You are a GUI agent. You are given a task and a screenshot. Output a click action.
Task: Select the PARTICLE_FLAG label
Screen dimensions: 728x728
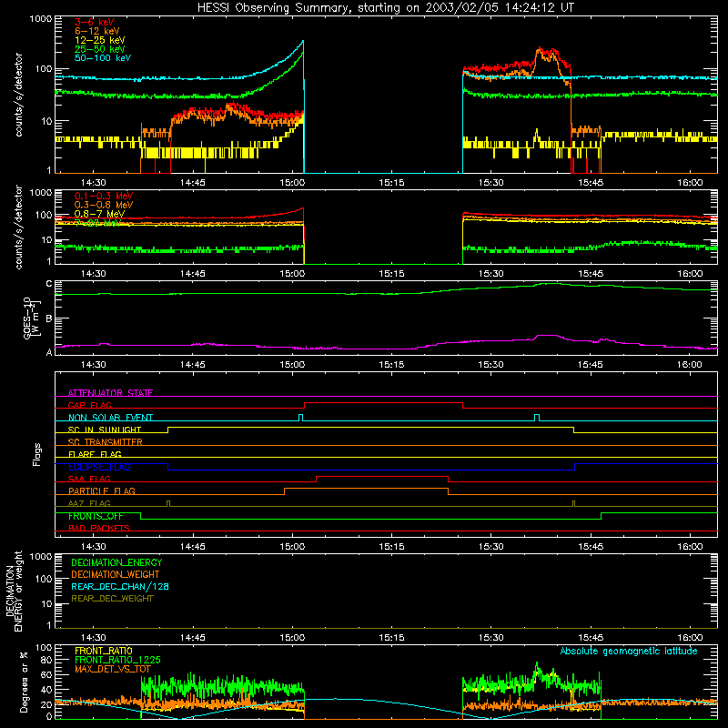pyautogui.click(x=102, y=490)
